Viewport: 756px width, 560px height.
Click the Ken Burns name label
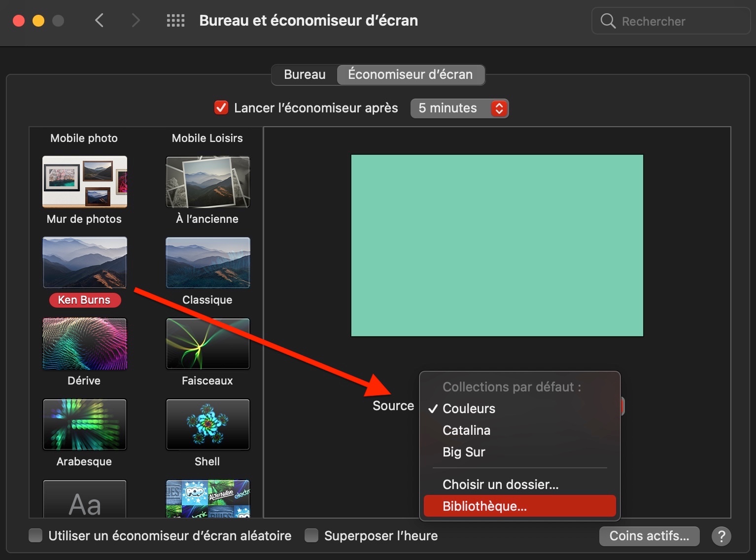click(x=85, y=300)
